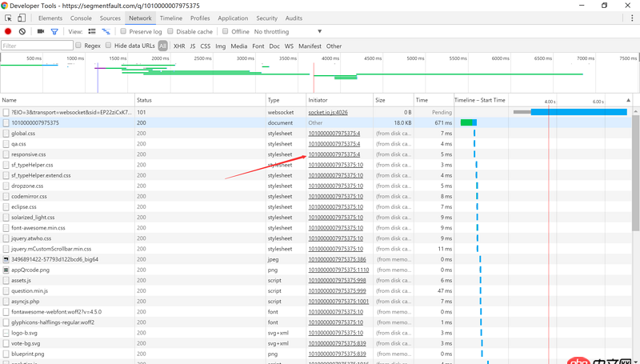Enable the Regex filter checkbox
The width and height of the screenshot is (640, 364).
click(78, 46)
